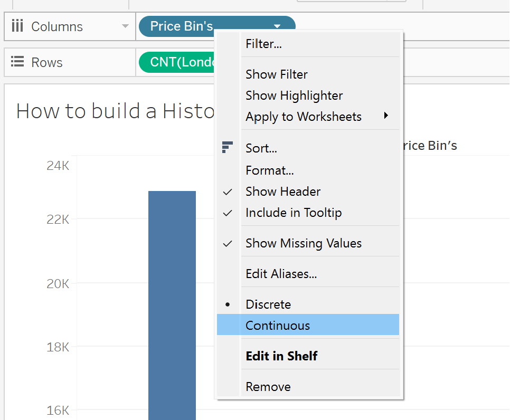Click Show Highlighter menu entry
The width and height of the screenshot is (510, 420).
[294, 96]
